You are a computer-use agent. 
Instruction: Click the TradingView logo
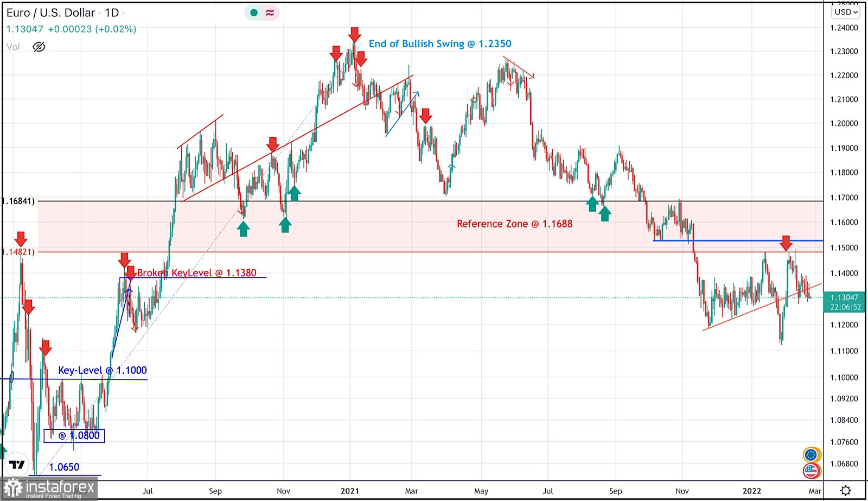pyautogui.click(x=17, y=465)
